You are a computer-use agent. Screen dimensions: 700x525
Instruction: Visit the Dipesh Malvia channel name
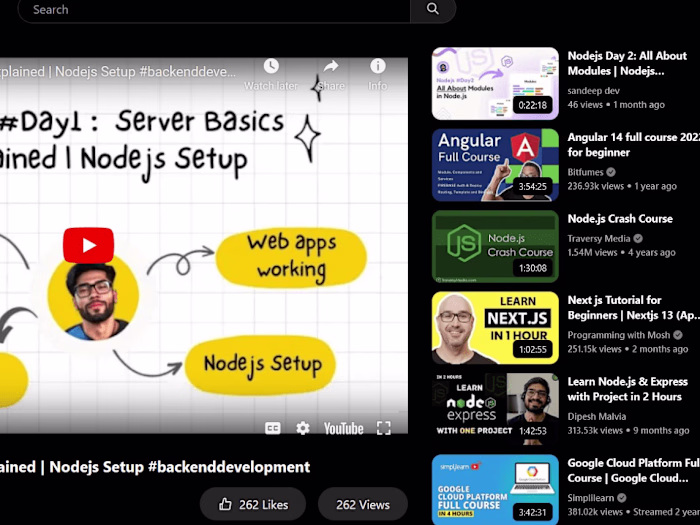click(596, 417)
